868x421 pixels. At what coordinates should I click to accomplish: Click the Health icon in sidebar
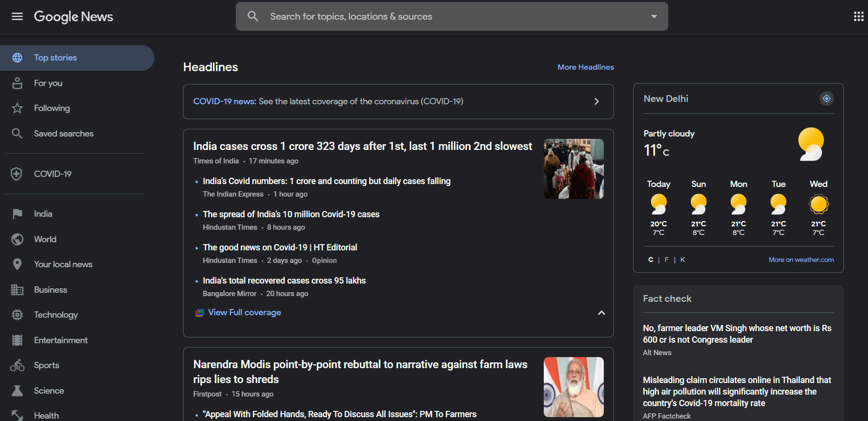click(17, 415)
